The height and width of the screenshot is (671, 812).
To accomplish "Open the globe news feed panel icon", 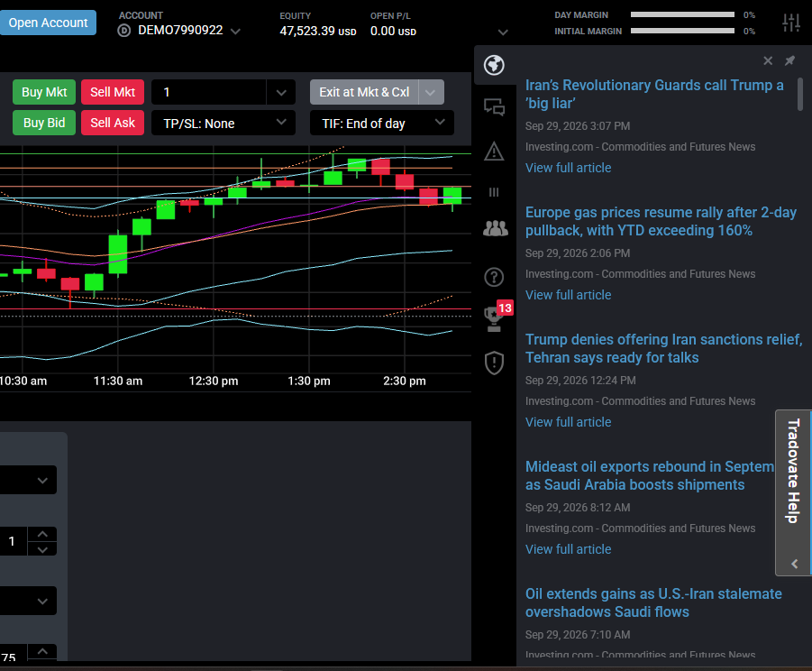I will click(x=494, y=65).
